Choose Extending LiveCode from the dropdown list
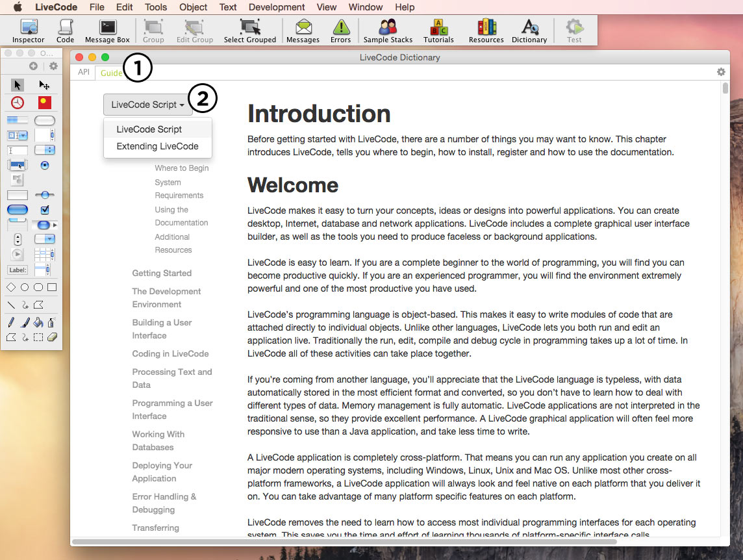This screenshot has width=743, height=560. [x=157, y=146]
